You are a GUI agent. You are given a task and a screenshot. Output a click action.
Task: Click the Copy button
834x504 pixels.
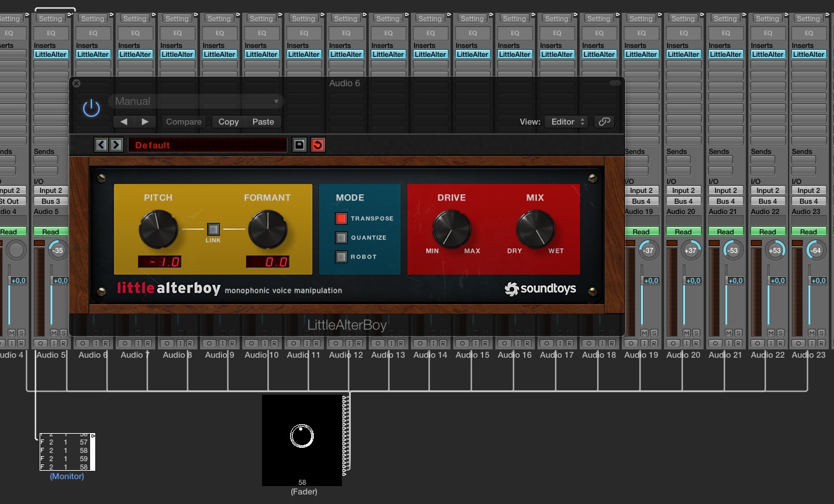pos(228,121)
